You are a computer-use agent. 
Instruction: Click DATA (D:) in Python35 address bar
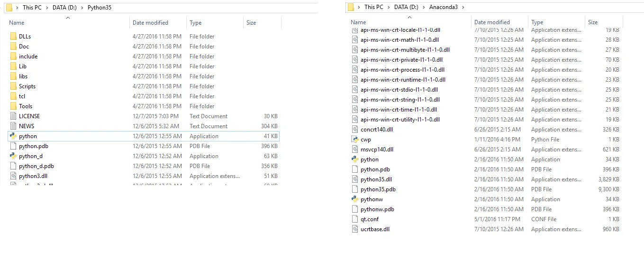point(65,8)
